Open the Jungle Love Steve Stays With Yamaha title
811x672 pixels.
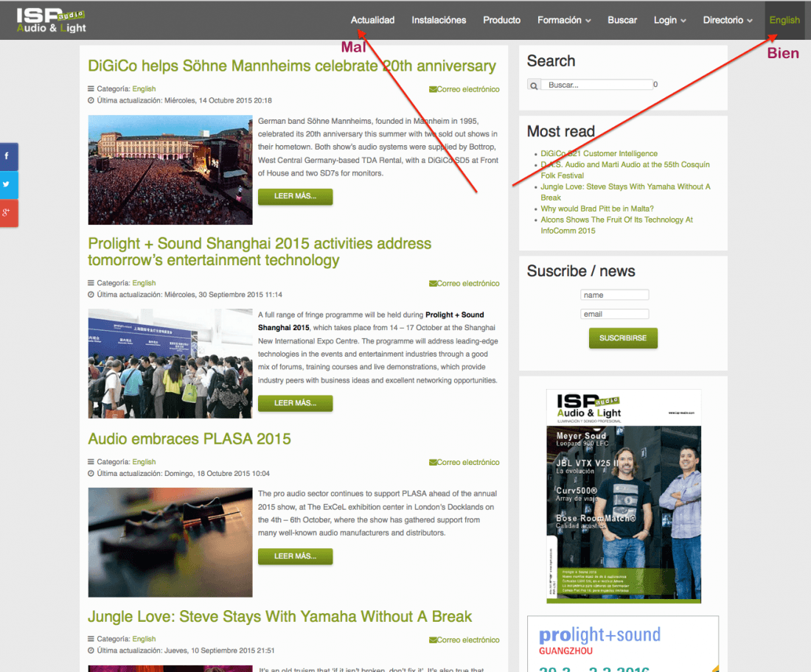coord(280,617)
